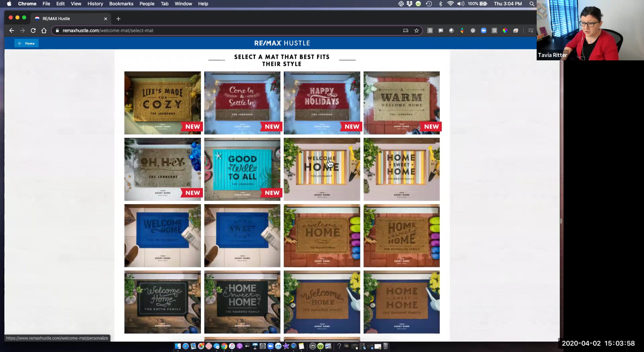The height and width of the screenshot is (352, 644).
Task: Bookmark this page with star icon
Action: pos(416,31)
